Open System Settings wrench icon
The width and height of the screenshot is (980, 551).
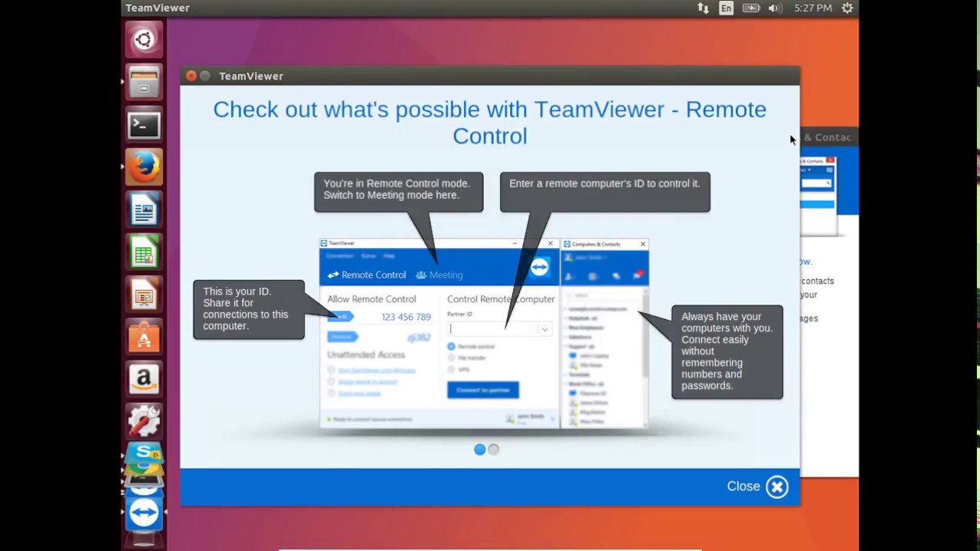144,422
